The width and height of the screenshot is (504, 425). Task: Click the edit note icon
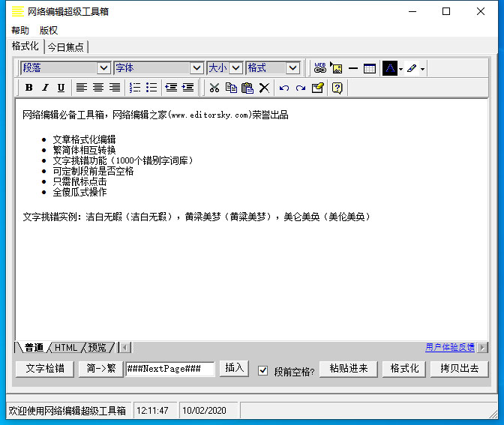[x=317, y=88]
